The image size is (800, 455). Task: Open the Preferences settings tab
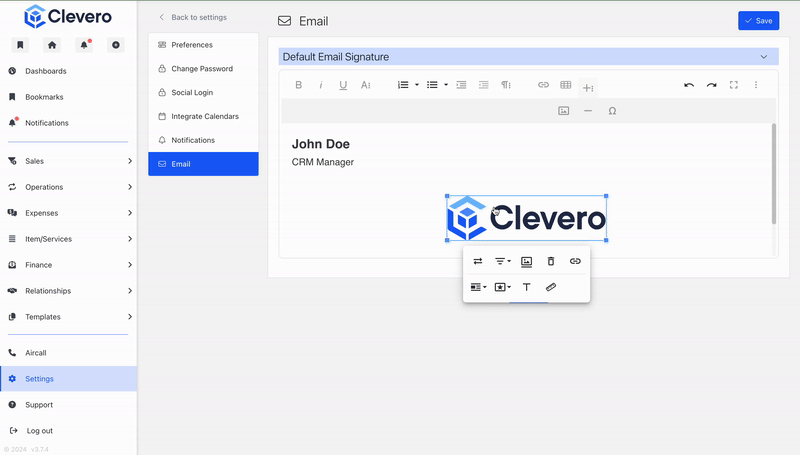tap(203, 45)
